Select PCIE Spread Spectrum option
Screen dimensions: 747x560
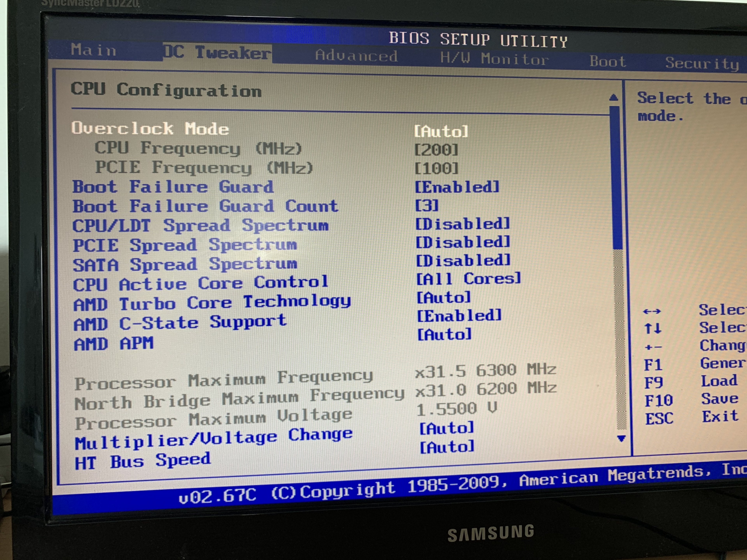pos(185,245)
